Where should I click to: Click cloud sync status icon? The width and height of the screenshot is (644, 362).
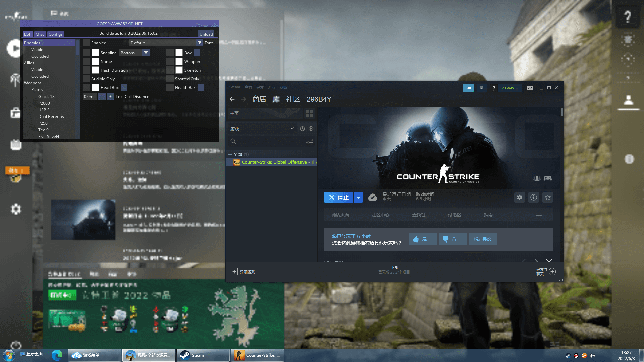[x=372, y=197]
